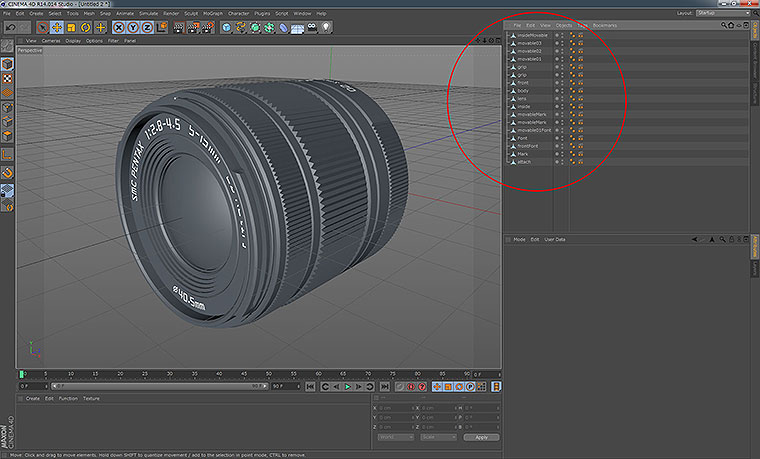Viewport: 760px width, 459px height.
Task: Add a Floor environment object
Action: [x=297, y=28]
